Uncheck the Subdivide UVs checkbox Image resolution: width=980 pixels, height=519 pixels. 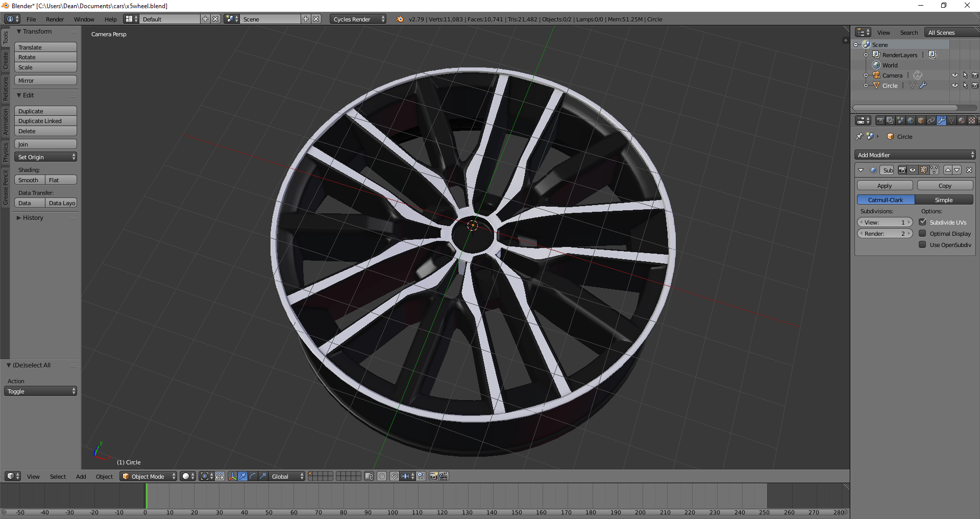[922, 222]
